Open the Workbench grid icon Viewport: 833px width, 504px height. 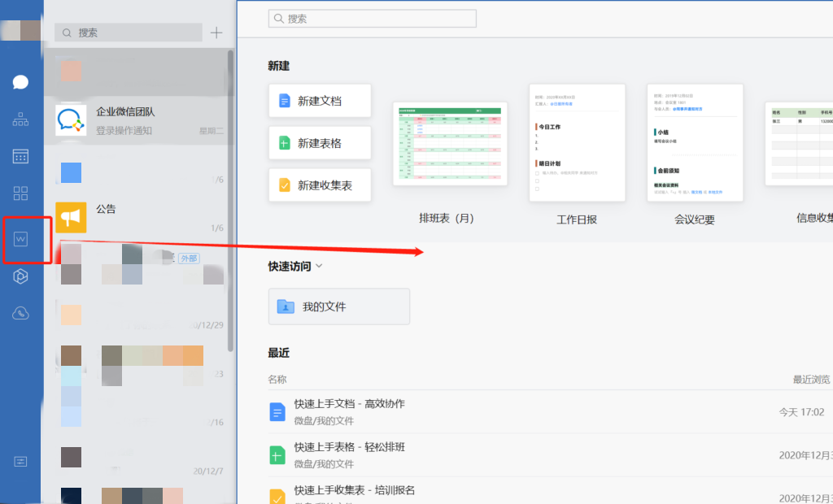pos(20,193)
